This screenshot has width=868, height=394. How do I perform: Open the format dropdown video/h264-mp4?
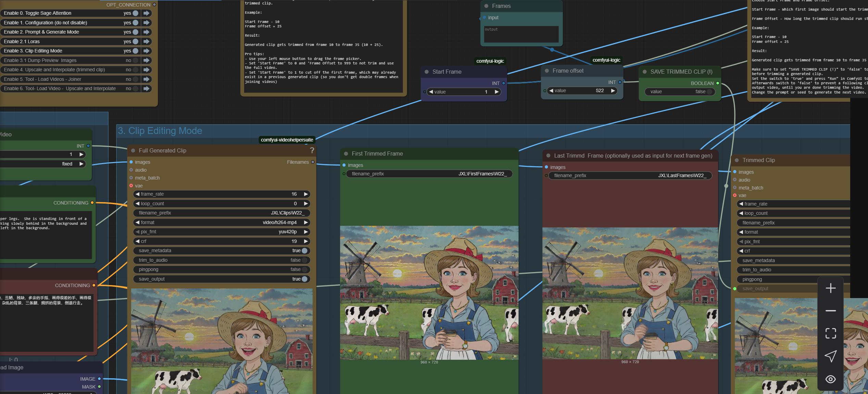tap(279, 222)
